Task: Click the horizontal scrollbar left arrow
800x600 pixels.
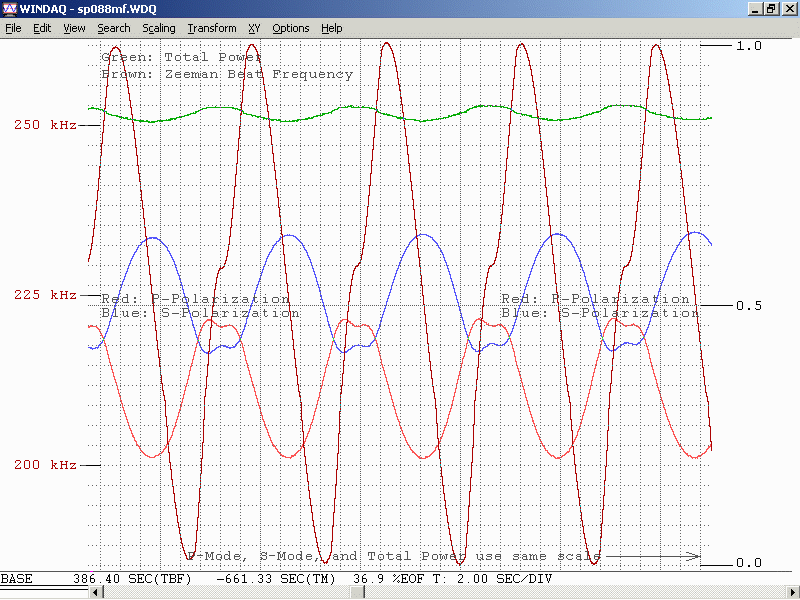Action: (97, 593)
